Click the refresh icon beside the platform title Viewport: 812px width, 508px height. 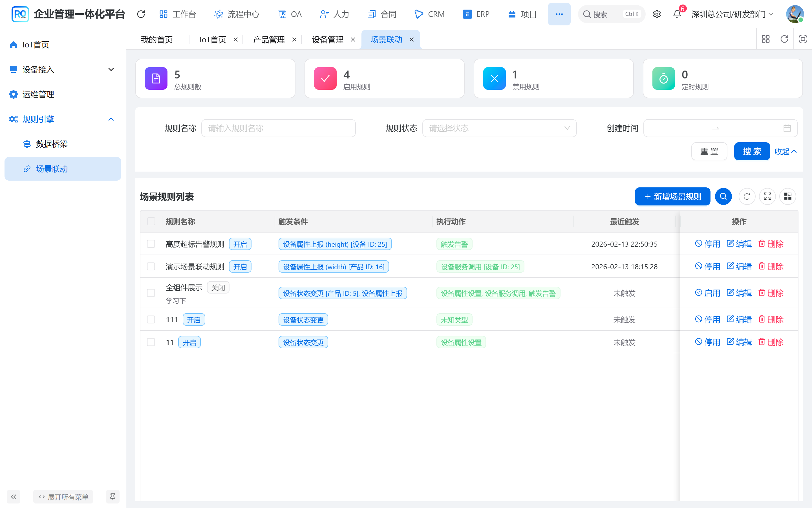click(141, 14)
